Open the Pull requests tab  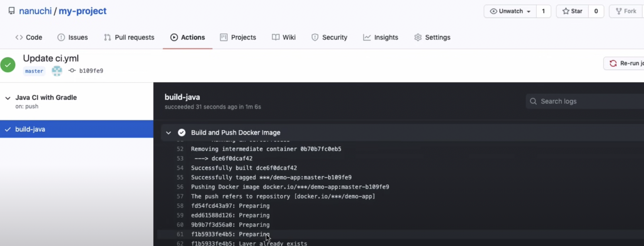(129, 37)
